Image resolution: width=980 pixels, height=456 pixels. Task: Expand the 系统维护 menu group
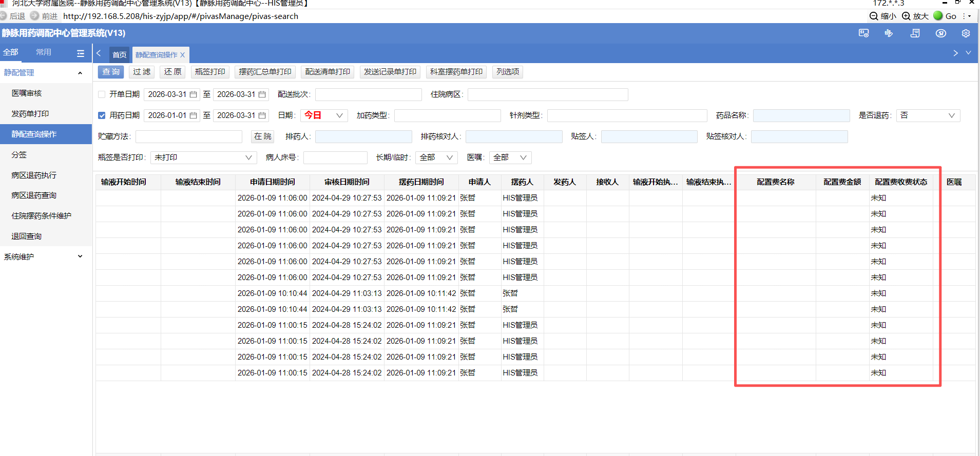46,256
